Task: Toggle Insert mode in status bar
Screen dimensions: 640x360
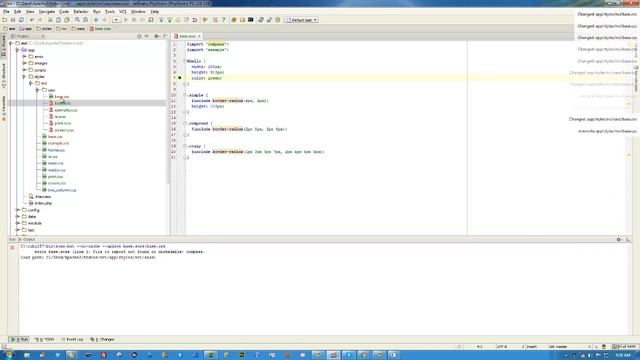Action: (x=531, y=347)
